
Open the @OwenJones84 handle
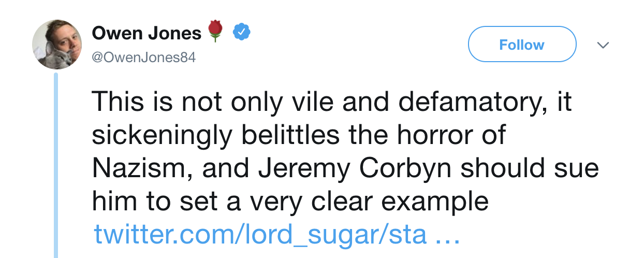pos(143,58)
